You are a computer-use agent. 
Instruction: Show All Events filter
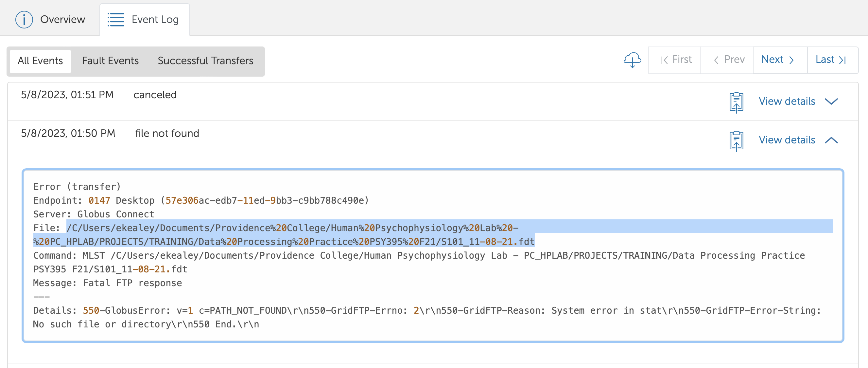point(40,61)
